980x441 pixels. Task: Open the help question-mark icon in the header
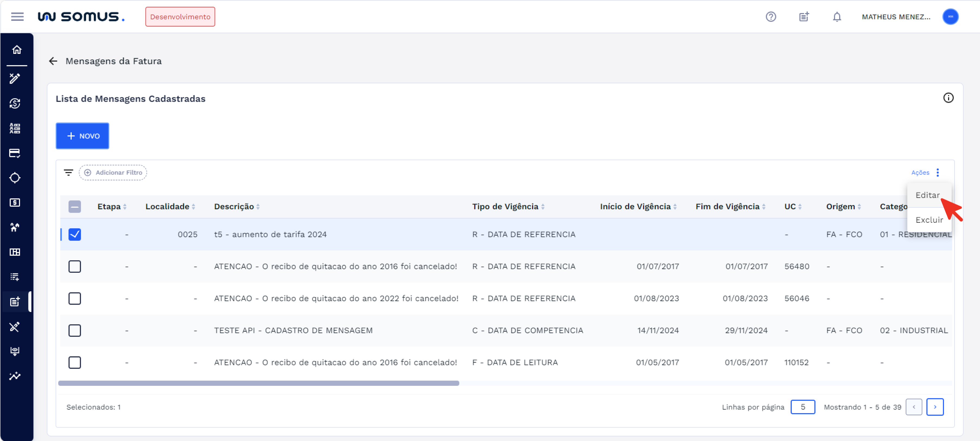coord(771,16)
